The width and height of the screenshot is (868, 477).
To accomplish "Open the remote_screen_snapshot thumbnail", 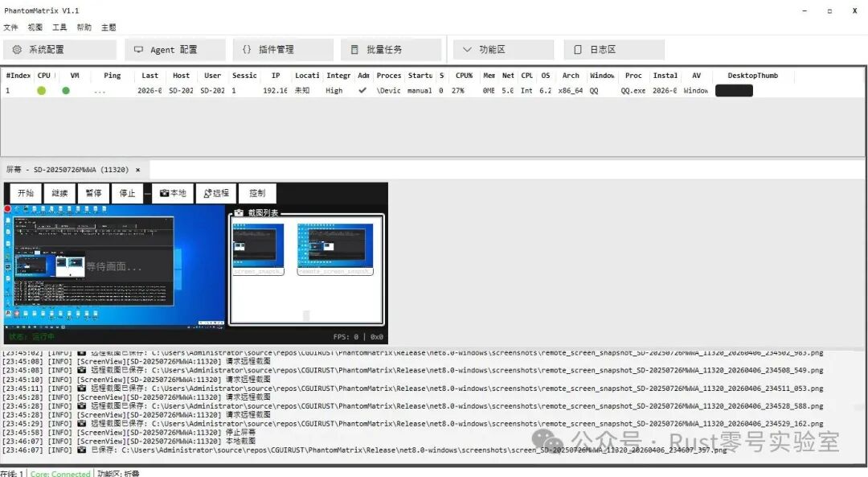I will point(335,249).
